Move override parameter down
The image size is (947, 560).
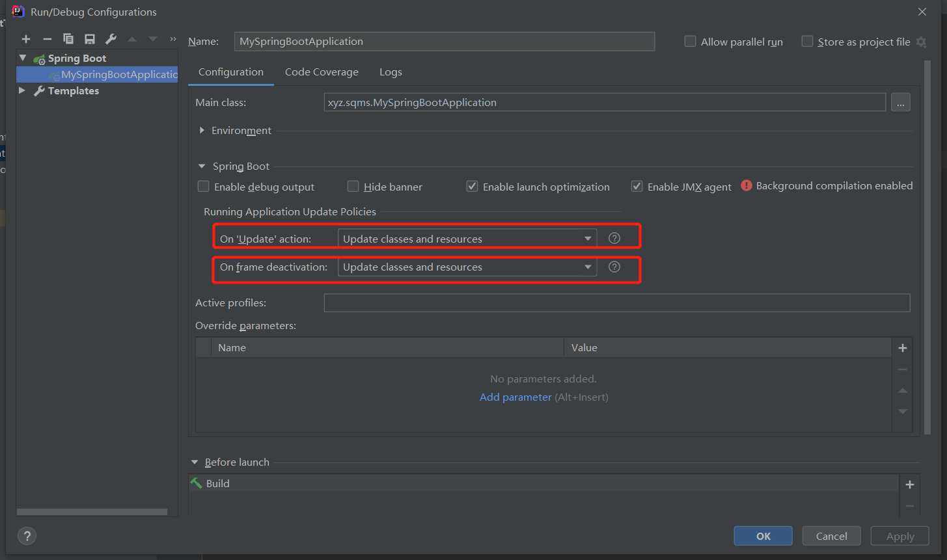pos(903,411)
